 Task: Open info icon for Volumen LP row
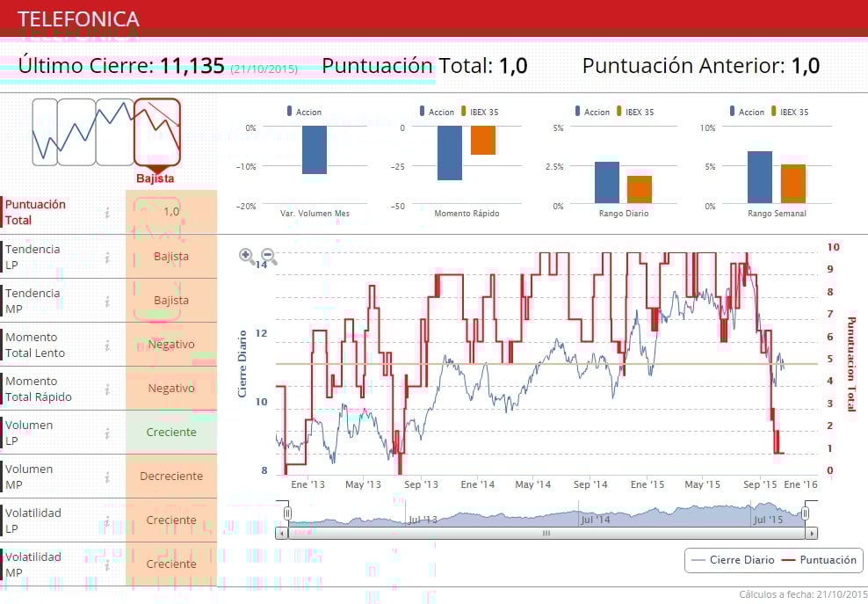[x=107, y=433]
